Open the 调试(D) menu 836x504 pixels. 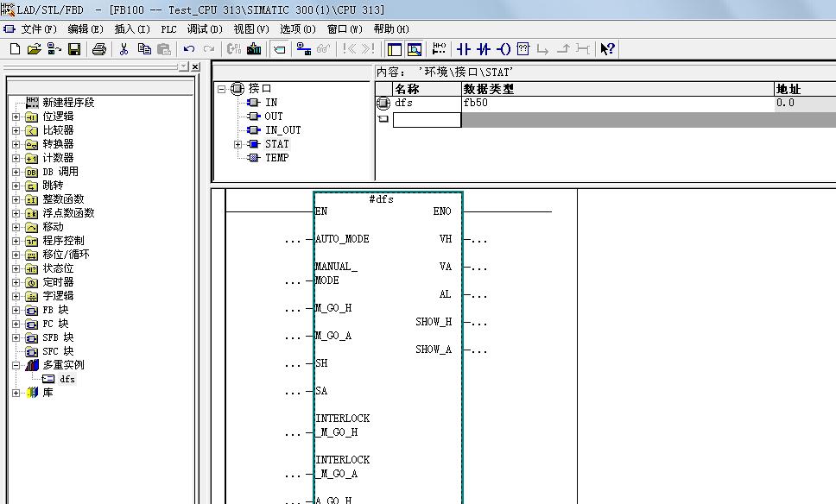point(204,29)
